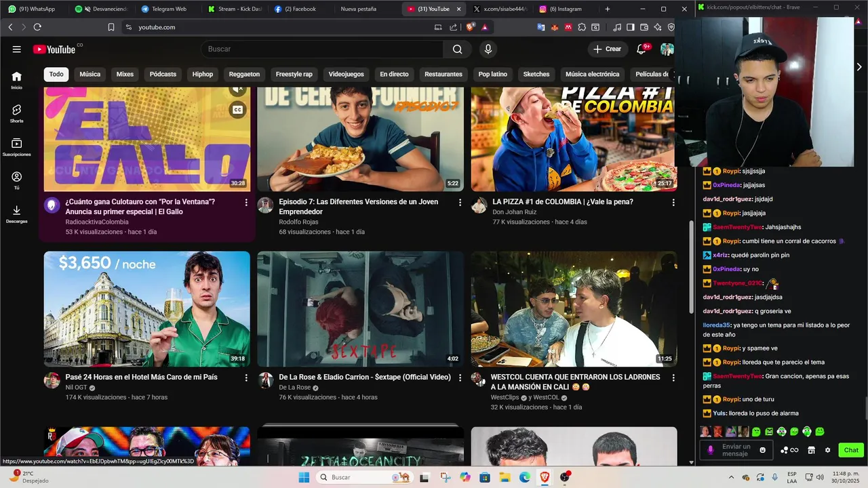Open the Tú section in sidebar
The height and width of the screenshot is (488, 868).
(16, 180)
